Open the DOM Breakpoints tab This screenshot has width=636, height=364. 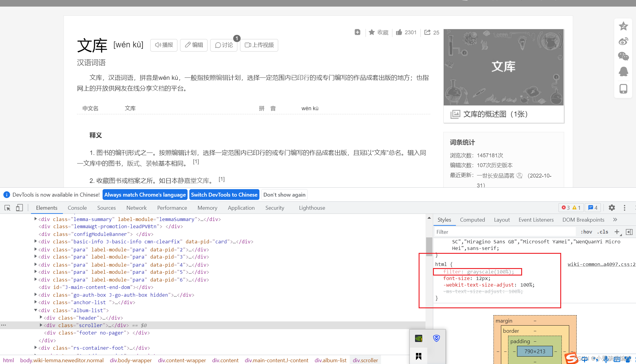coord(583,220)
